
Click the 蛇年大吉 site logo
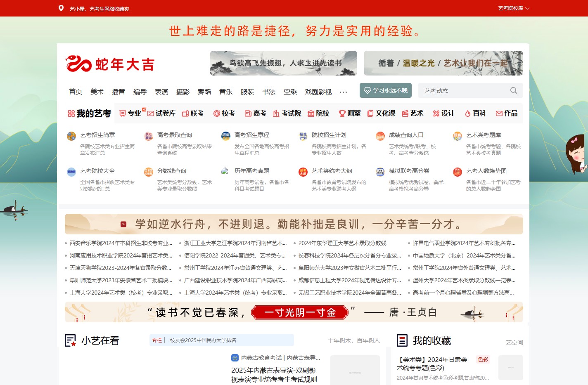pyautogui.click(x=110, y=64)
